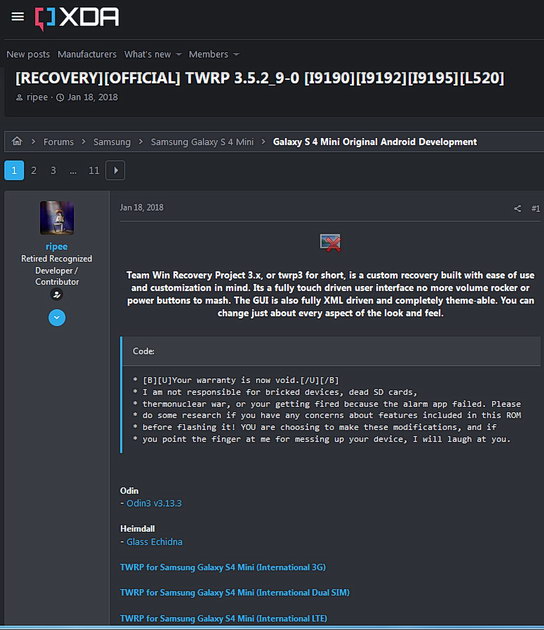The width and height of the screenshot is (544, 630).
Task: Open the Odin3 v3.13.3 download link
Action: point(154,503)
